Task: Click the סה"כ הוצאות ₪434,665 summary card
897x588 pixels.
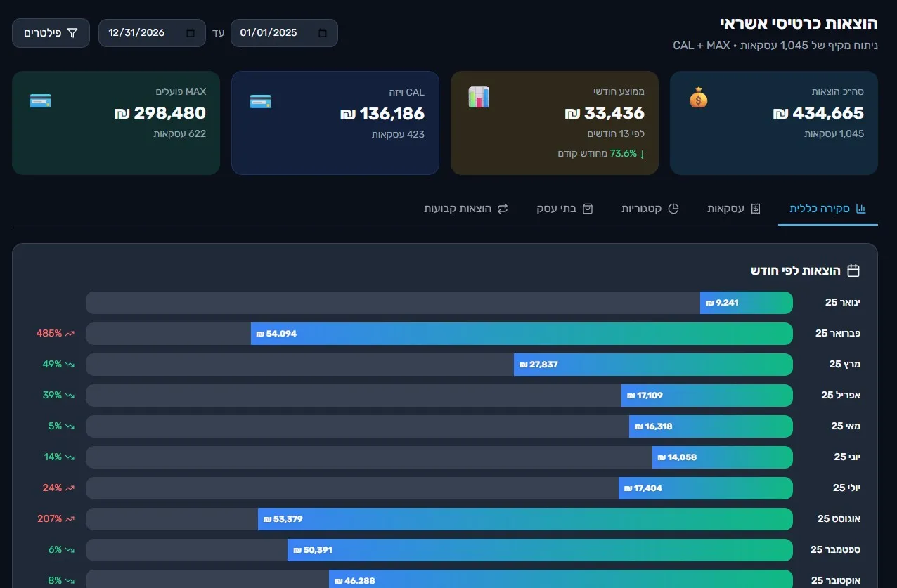Action: coord(773,123)
